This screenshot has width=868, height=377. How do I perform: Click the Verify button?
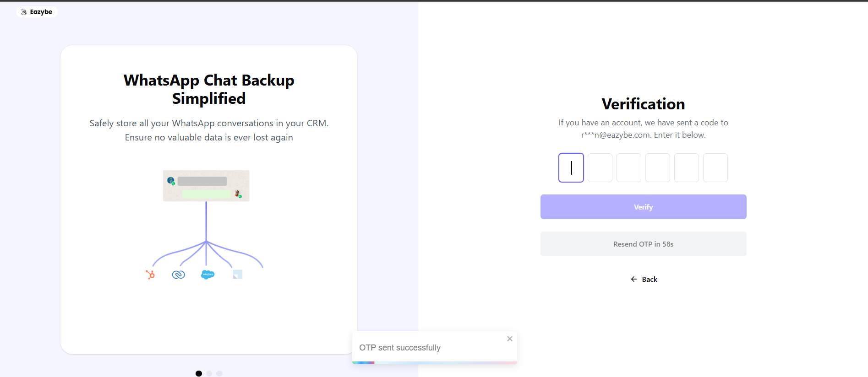(x=643, y=207)
